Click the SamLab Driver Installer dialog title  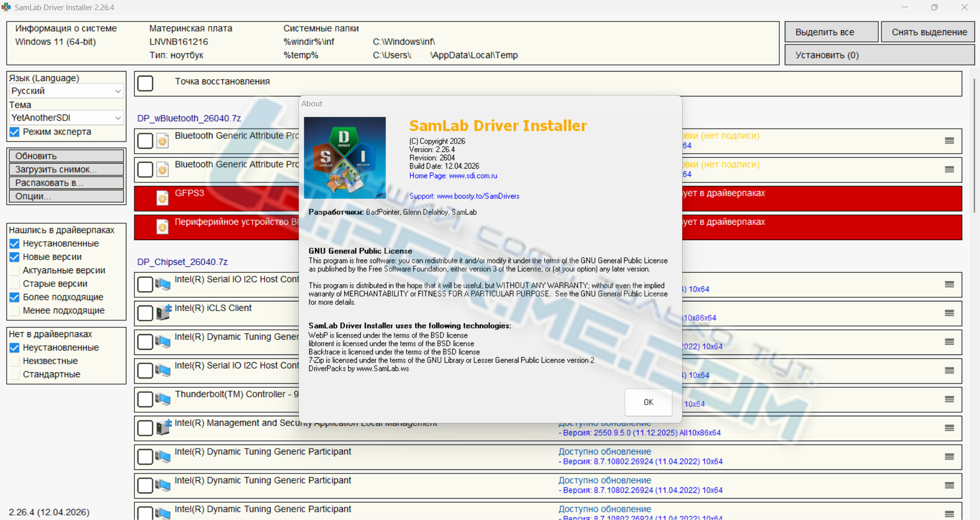click(498, 126)
